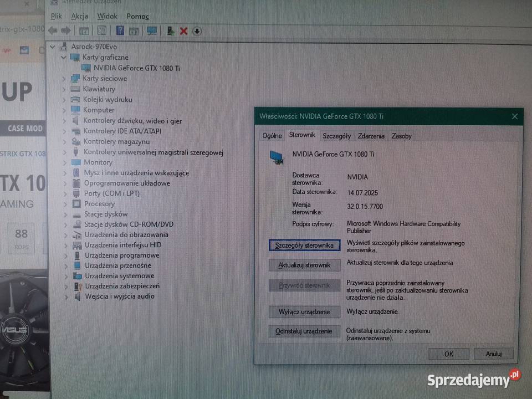Select Urządzenia programowe row
The image size is (532, 399).
tap(122, 255)
